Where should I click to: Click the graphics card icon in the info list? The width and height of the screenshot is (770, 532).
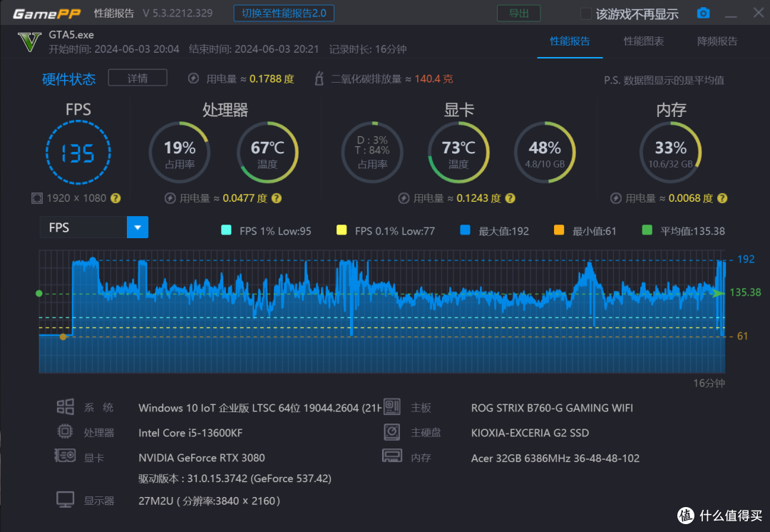point(65,456)
